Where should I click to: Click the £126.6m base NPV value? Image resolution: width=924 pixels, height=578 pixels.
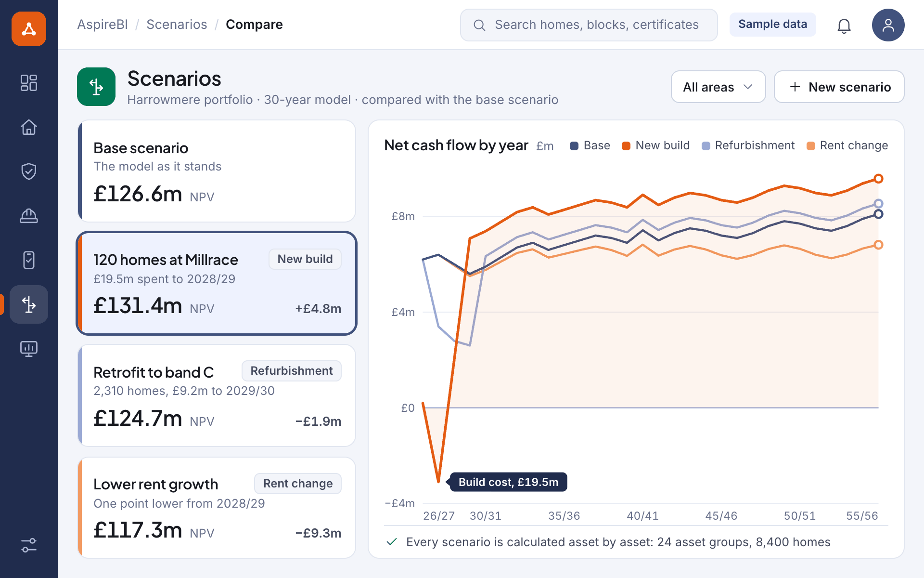point(138,194)
